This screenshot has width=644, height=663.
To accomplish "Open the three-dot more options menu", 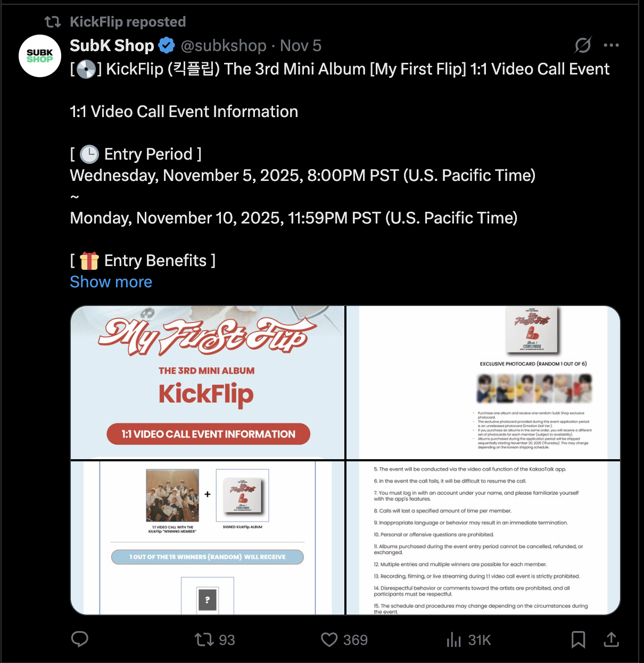I will pyautogui.click(x=612, y=45).
